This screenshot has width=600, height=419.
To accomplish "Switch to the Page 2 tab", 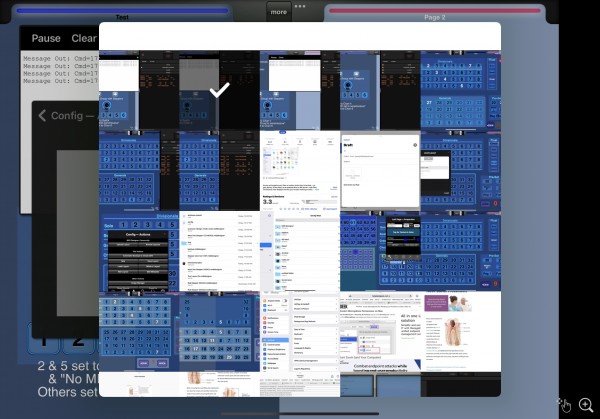I will pos(435,14).
